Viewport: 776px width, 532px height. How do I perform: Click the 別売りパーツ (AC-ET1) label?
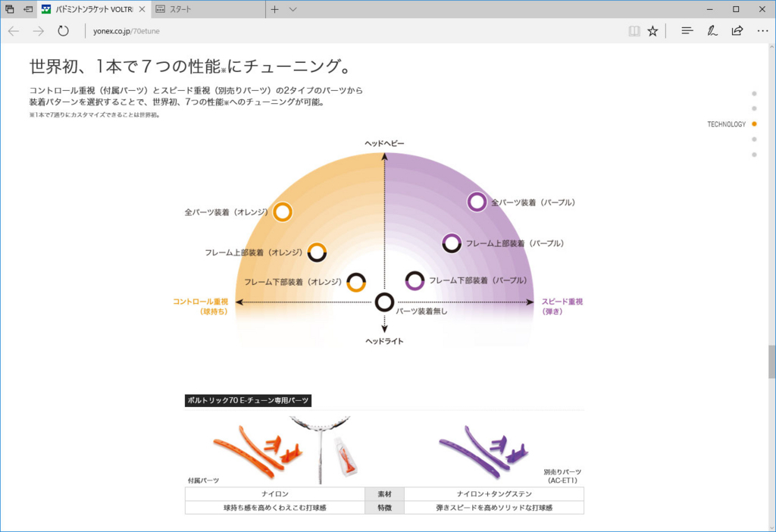(x=562, y=476)
